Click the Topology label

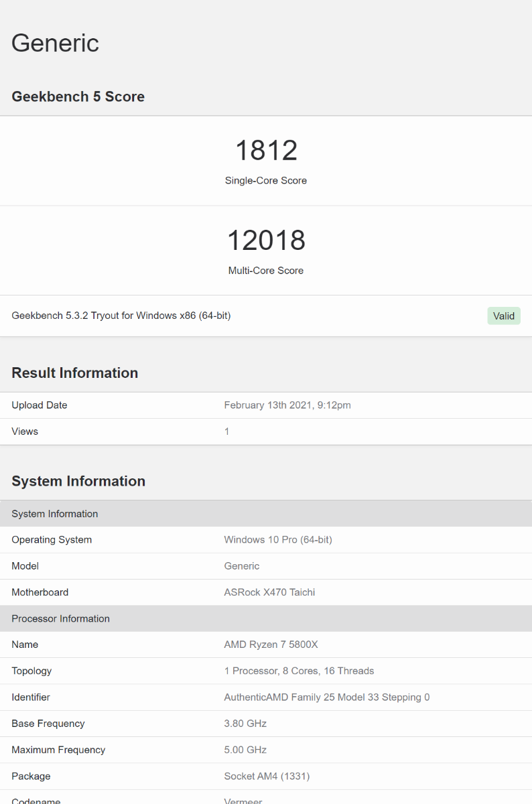point(31,671)
